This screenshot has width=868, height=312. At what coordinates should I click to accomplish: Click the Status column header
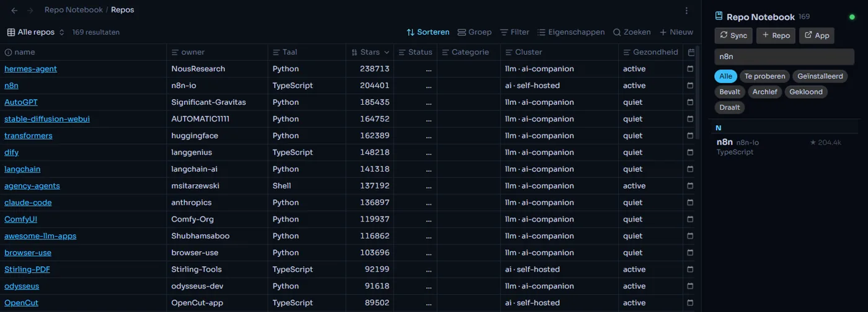(x=415, y=52)
